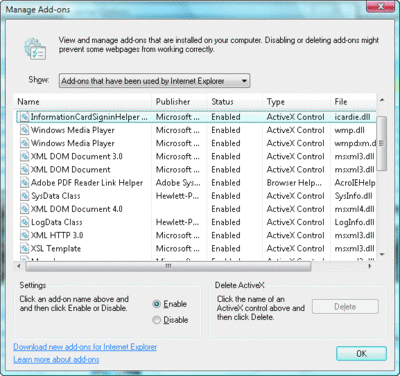Click the XML HTTP 3.0 add-on icon
Viewport: 400px width, 376px height.
click(24, 235)
